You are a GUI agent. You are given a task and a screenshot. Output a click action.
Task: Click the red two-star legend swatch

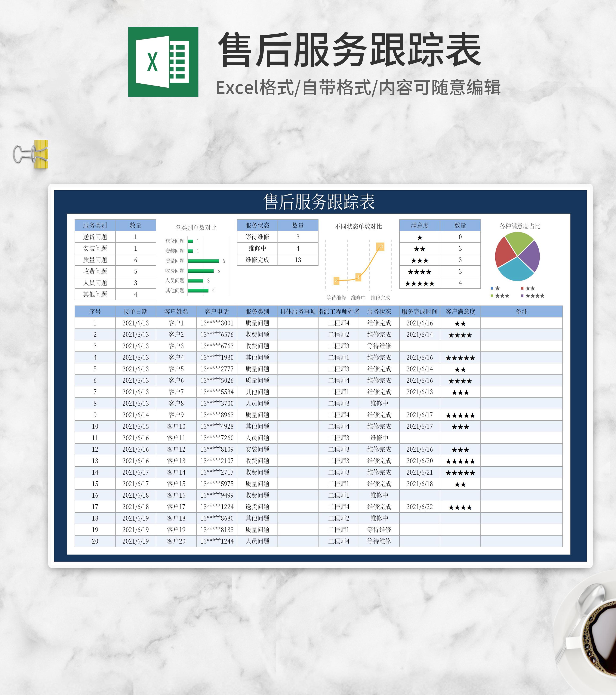(522, 288)
